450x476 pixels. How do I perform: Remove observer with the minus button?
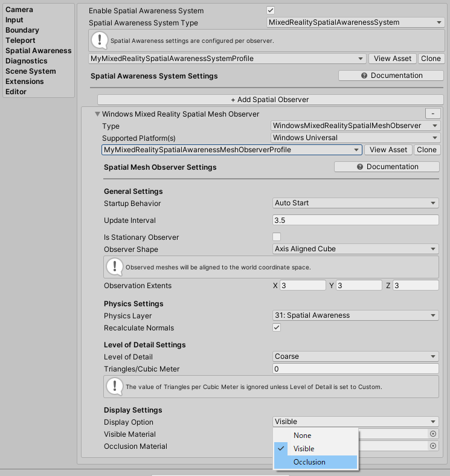pyautogui.click(x=432, y=114)
